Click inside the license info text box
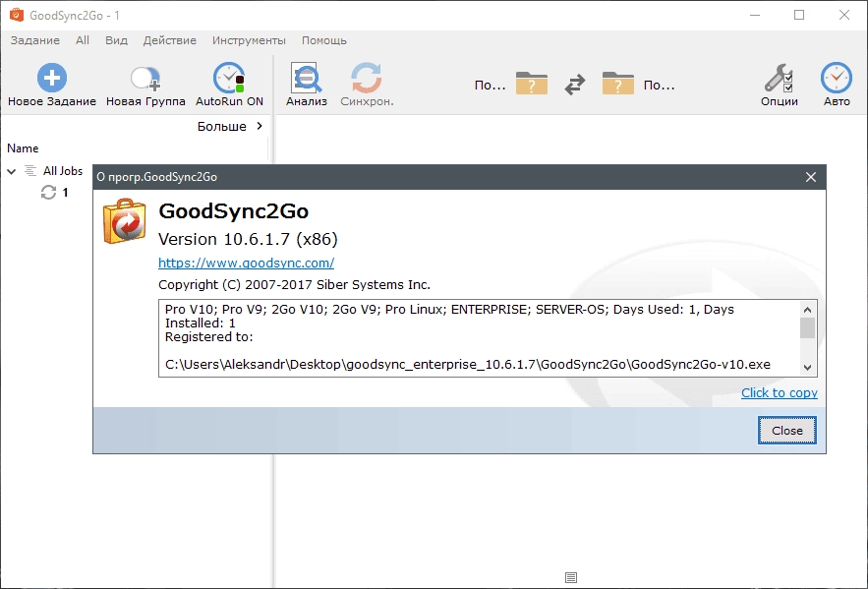The image size is (868, 589). [x=480, y=337]
